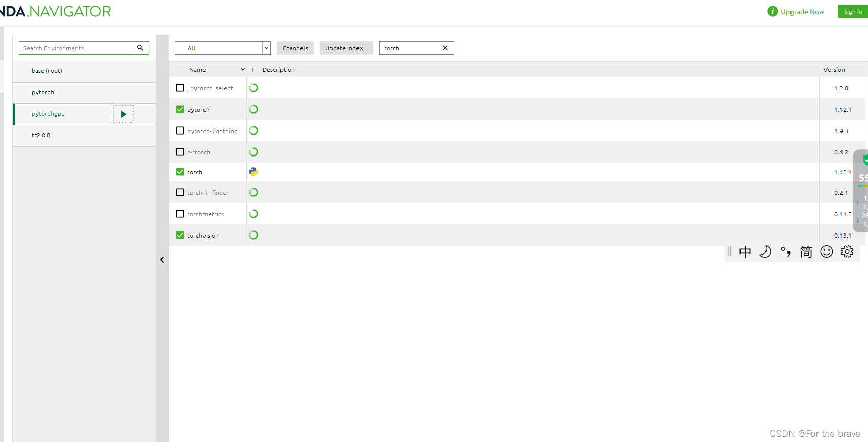Click the torch-lr-finder package name
The width and height of the screenshot is (868, 442).
208,193
